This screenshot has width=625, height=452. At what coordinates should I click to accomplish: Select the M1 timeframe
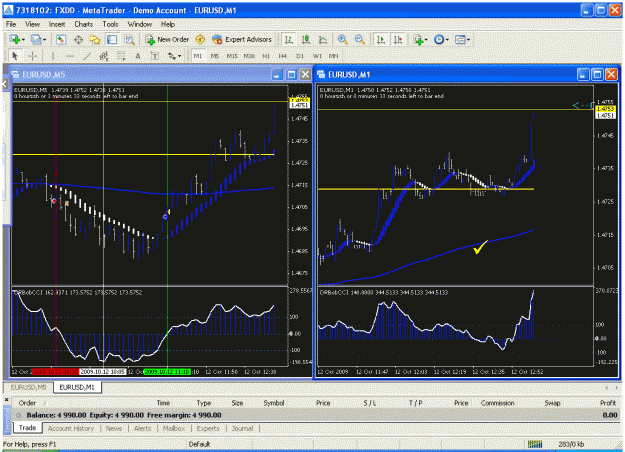click(198, 56)
